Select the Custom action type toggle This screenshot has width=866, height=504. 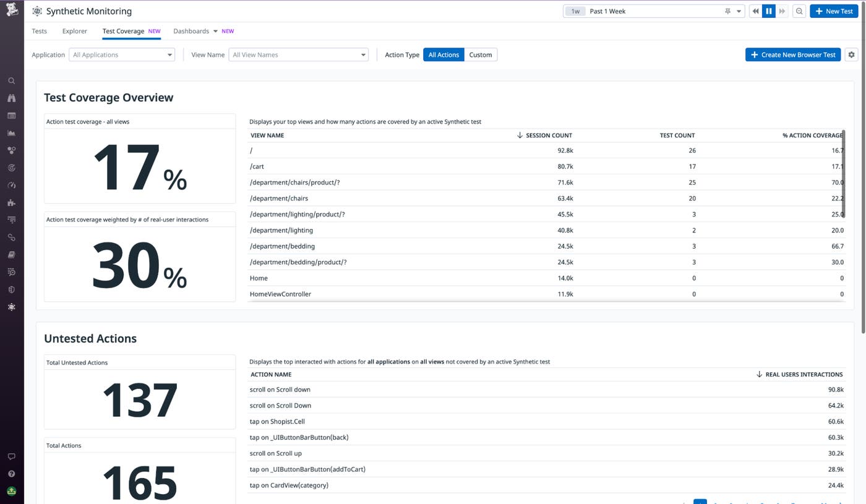point(481,54)
